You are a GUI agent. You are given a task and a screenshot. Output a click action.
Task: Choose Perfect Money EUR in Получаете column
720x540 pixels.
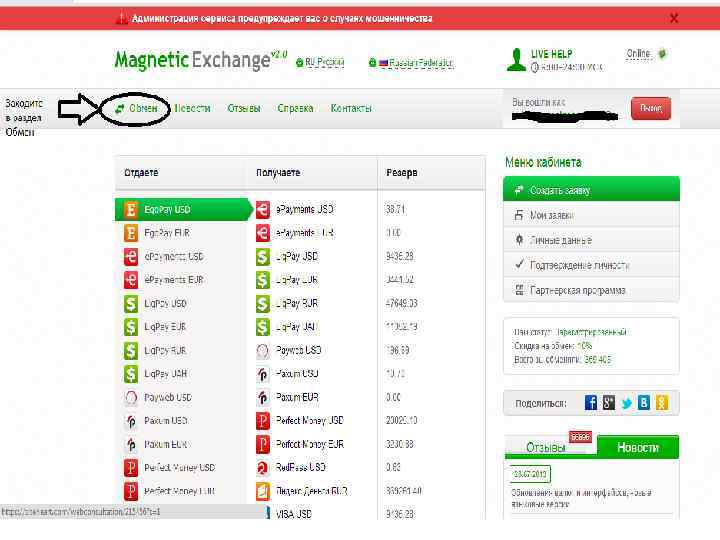click(300, 444)
